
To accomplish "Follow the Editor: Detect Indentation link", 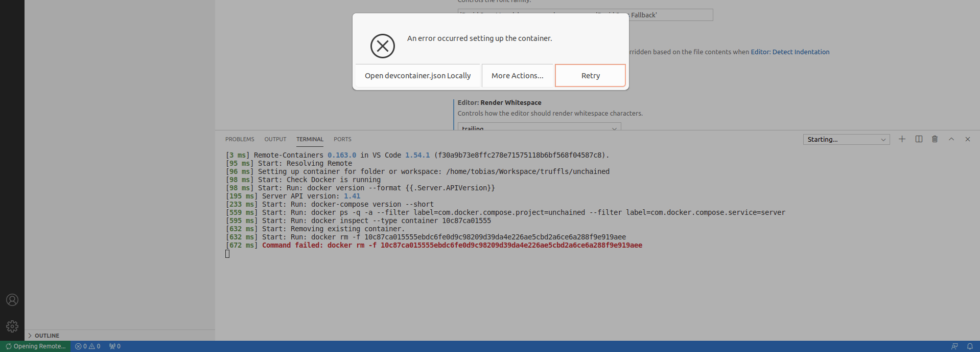I will point(790,52).
